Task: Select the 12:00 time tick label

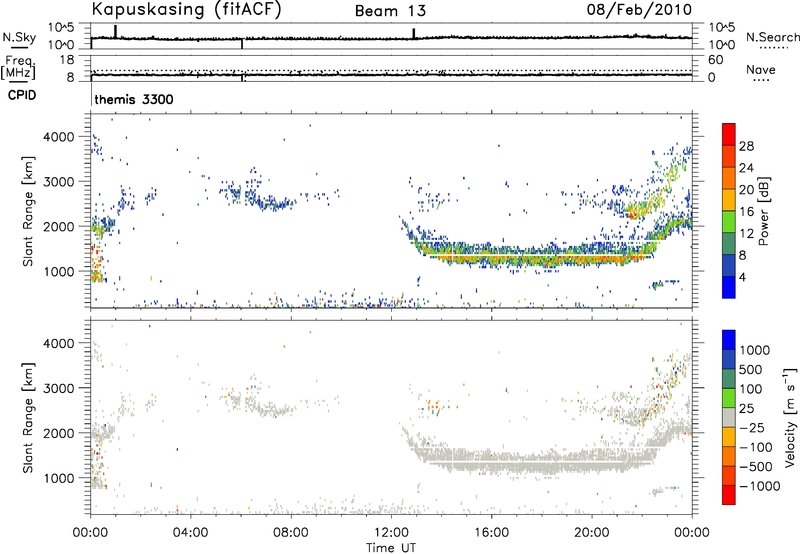Action: click(x=391, y=533)
